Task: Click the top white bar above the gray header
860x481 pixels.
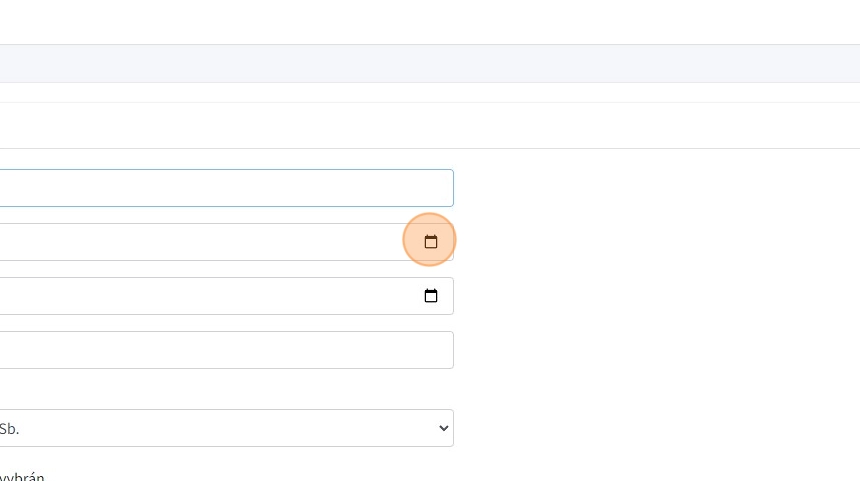Action: point(430,21)
